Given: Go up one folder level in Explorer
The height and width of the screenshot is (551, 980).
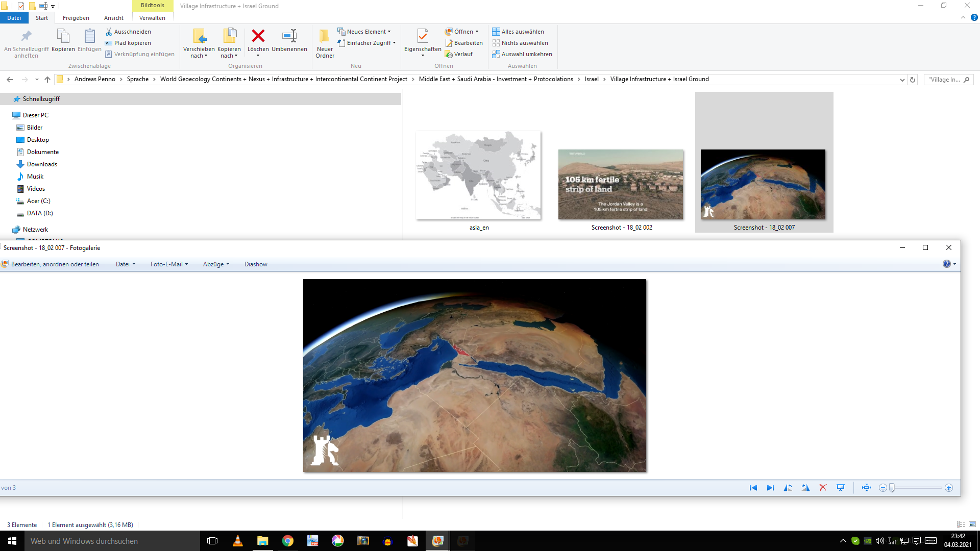Looking at the screenshot, I should click(x=47, y=79).
